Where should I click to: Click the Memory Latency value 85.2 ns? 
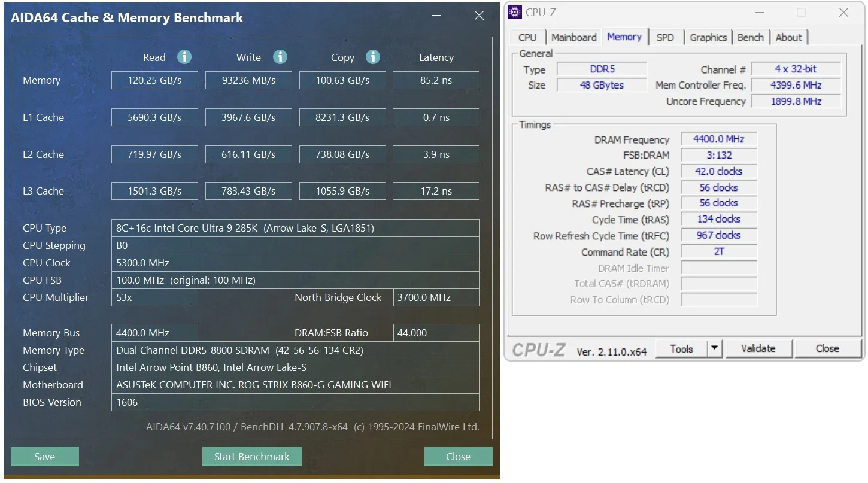tap(436, 80)
